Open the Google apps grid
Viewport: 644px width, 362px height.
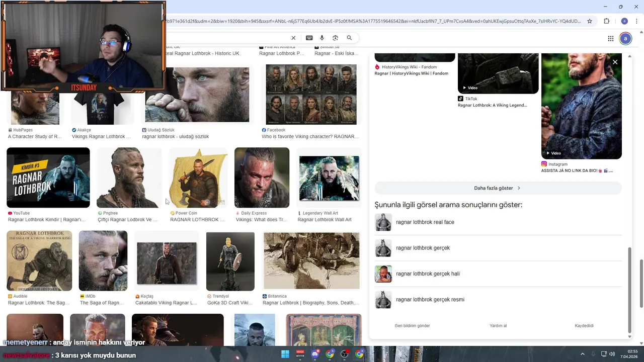click(x=610, y=38)
